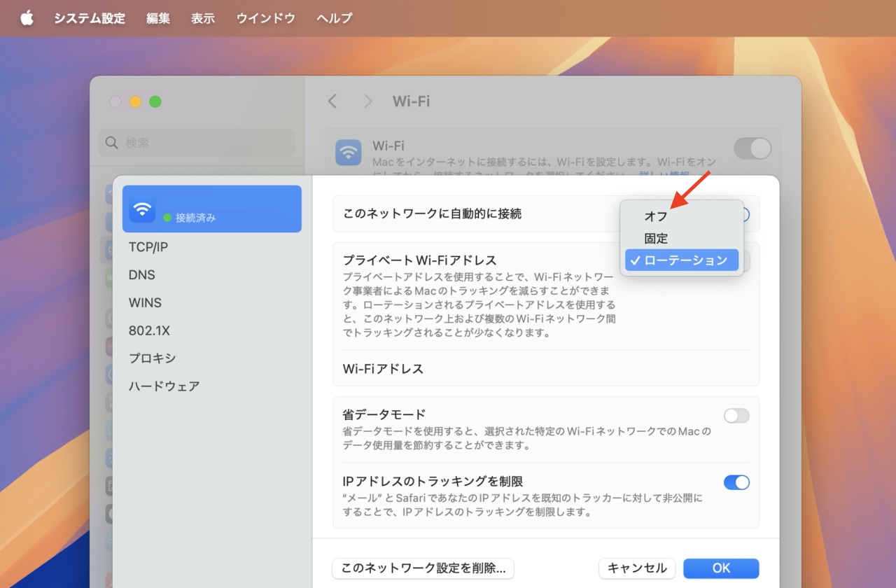Image resolution: width=896 pixels, height=588 pixels.
Task: Click the magnifier icon in the search field
Action: (111, 143)
